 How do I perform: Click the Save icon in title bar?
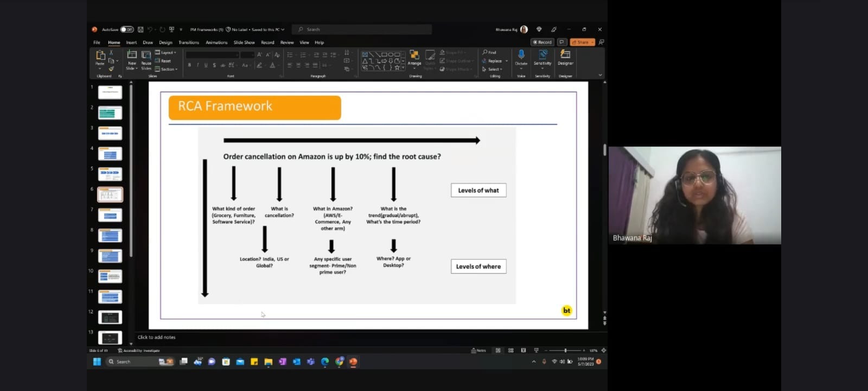(141, 29)
